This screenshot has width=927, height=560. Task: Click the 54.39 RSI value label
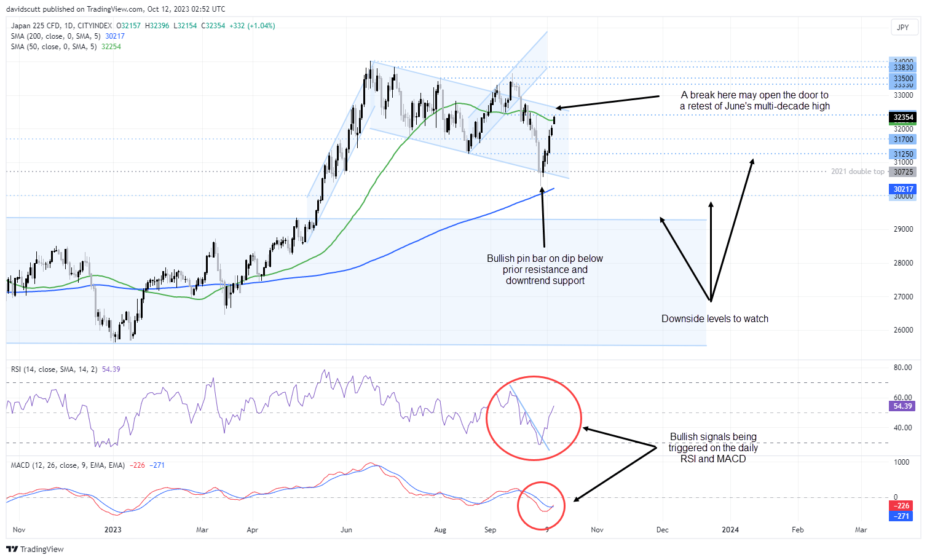902,406
